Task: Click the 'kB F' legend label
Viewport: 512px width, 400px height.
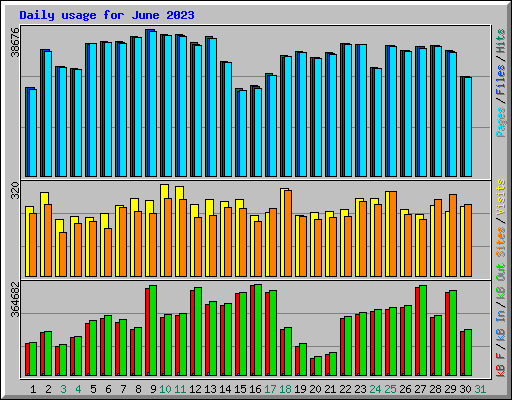Action: (x=501, y=364)
